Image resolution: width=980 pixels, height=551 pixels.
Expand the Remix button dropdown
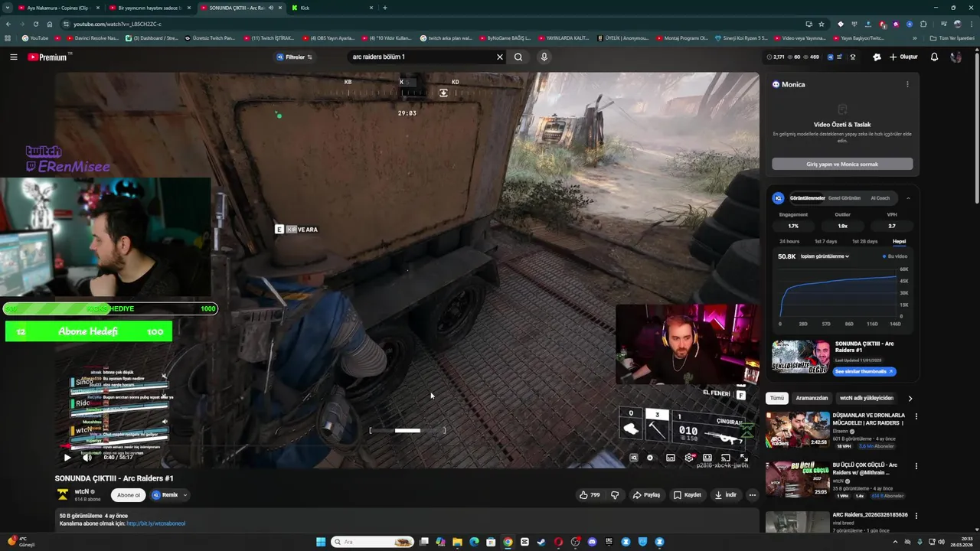[185, 495]
